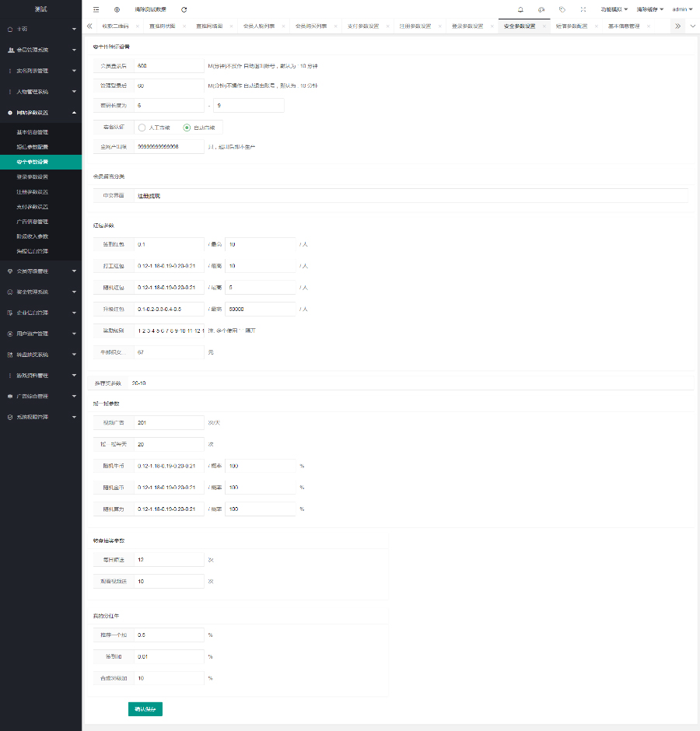
Task: Open 短信参数配置 in the sidebar
Action: point(33,147)
